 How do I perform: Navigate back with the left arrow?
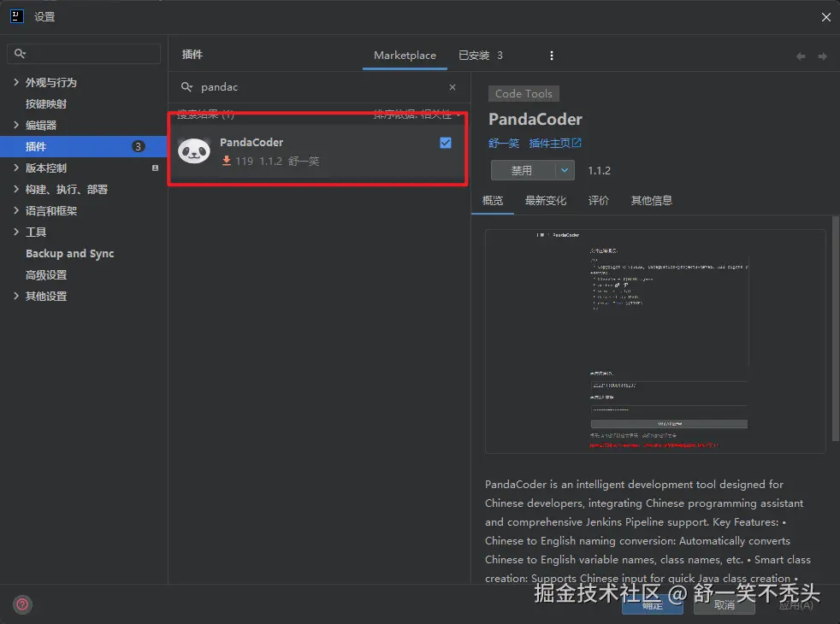pos(801,56)
